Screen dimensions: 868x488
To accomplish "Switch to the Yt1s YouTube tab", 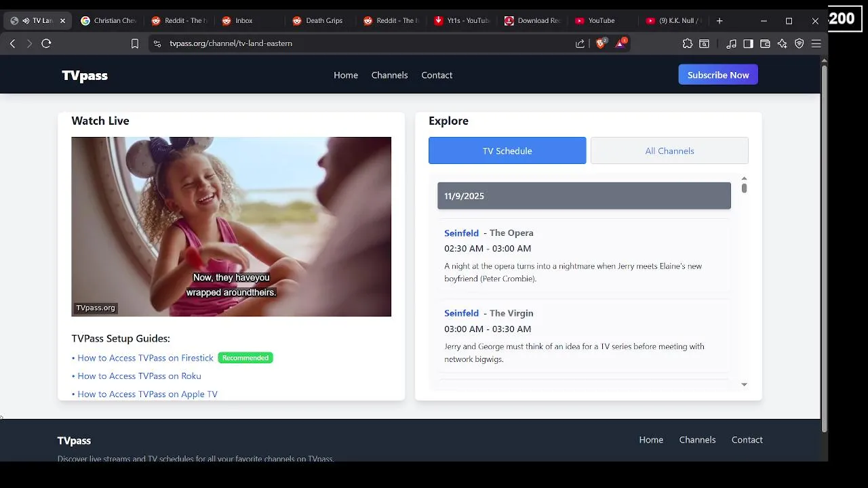I will [461, 21].
